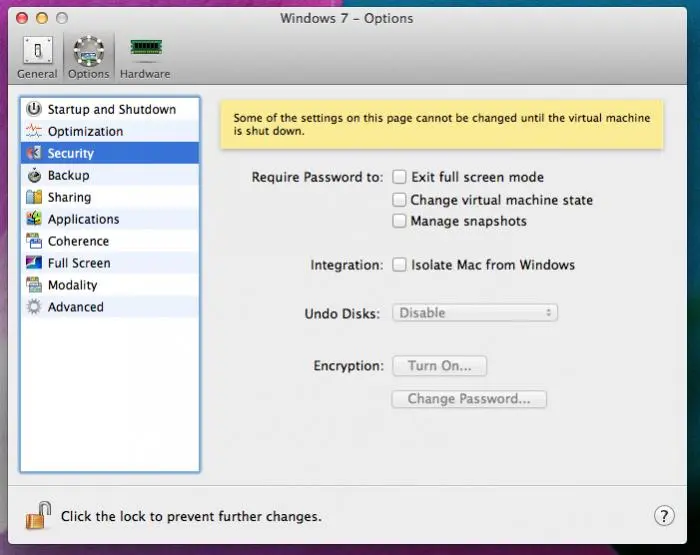700x555 pixels.
Task: Enable Exit full screen mode checkbox
Action: click(x=400, y=177)
